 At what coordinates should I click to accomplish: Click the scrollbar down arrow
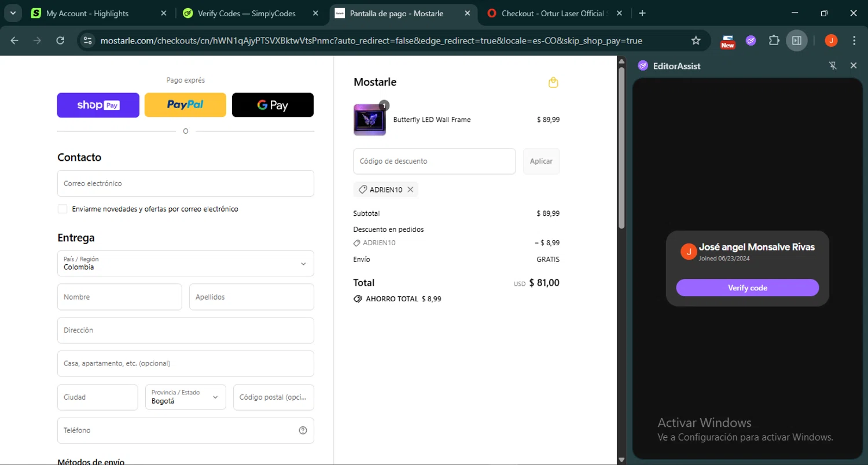[621, 460]
